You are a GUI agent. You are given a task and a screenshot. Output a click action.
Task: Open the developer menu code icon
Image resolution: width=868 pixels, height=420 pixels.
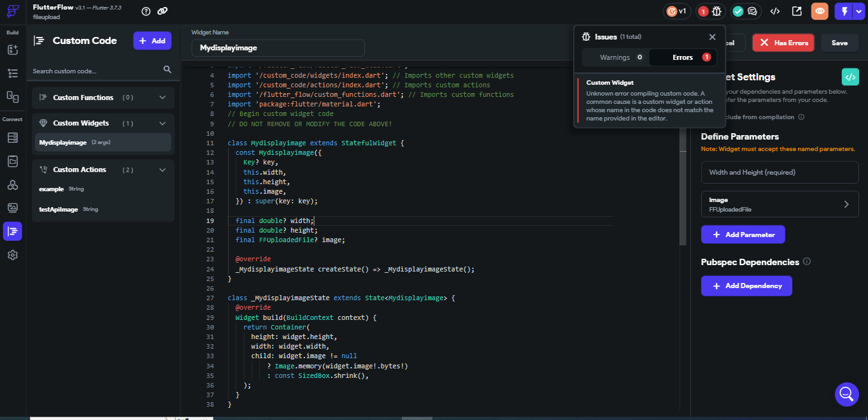point(775,11)
